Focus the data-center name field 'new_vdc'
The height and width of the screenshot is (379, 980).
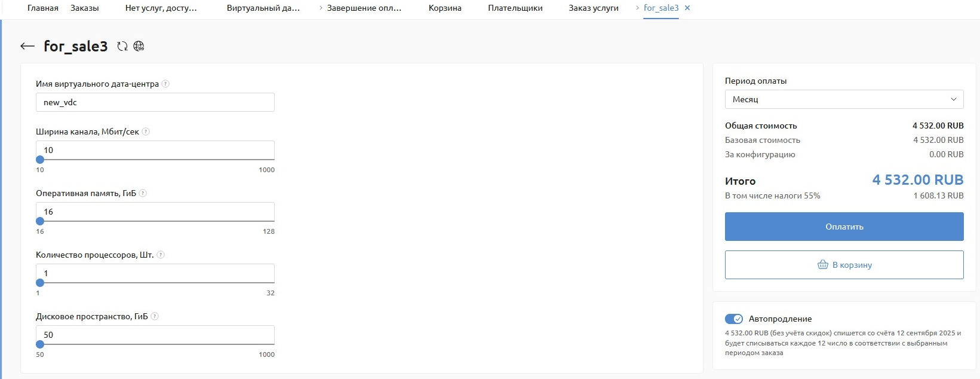point(155,102)
